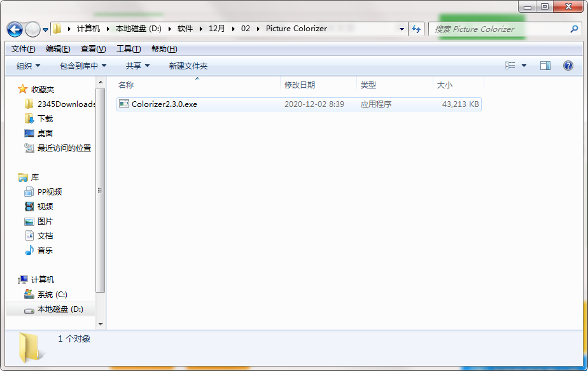Expand the chevron after 计算机 breadcrumb
The width and height of the screenshot is (588, 371).
click(108, 29)
